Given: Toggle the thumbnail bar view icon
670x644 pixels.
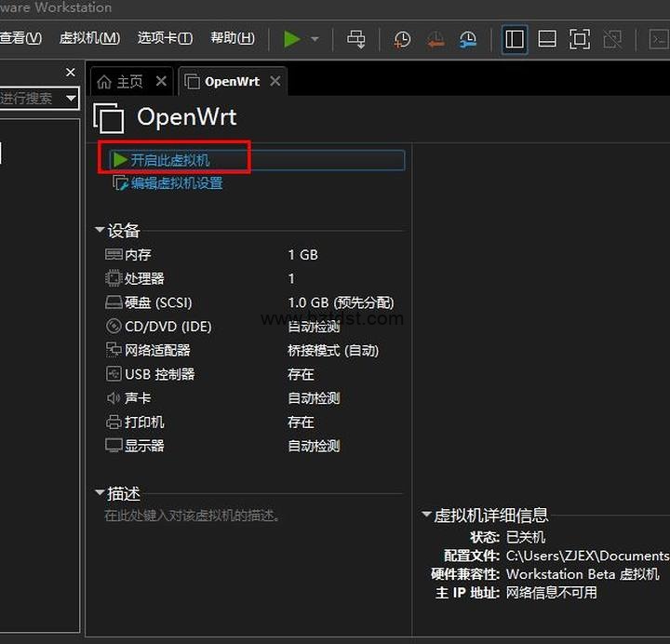Looking at the screenshot, I should pyautogui.click(x=547, y=39).
